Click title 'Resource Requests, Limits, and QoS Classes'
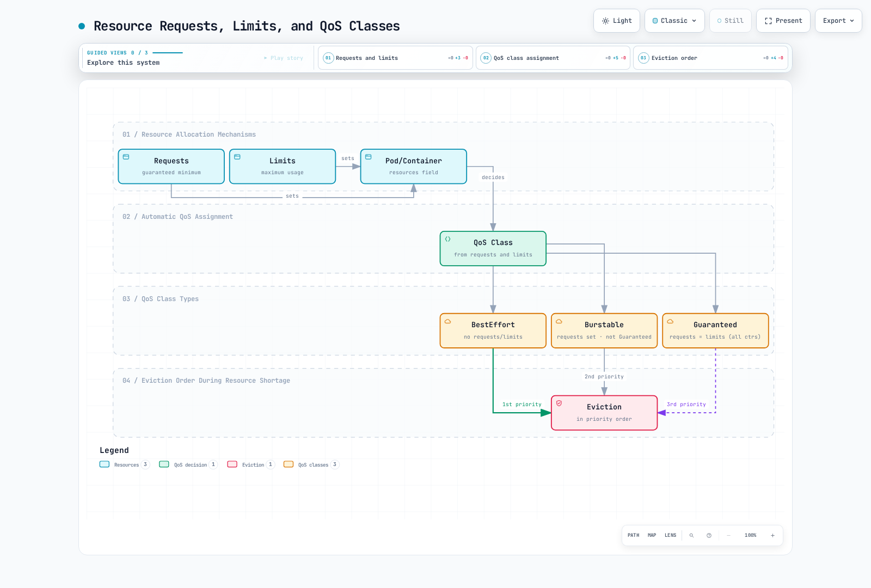The width and height of the screenshot is (871, 588). pos(247,26)
